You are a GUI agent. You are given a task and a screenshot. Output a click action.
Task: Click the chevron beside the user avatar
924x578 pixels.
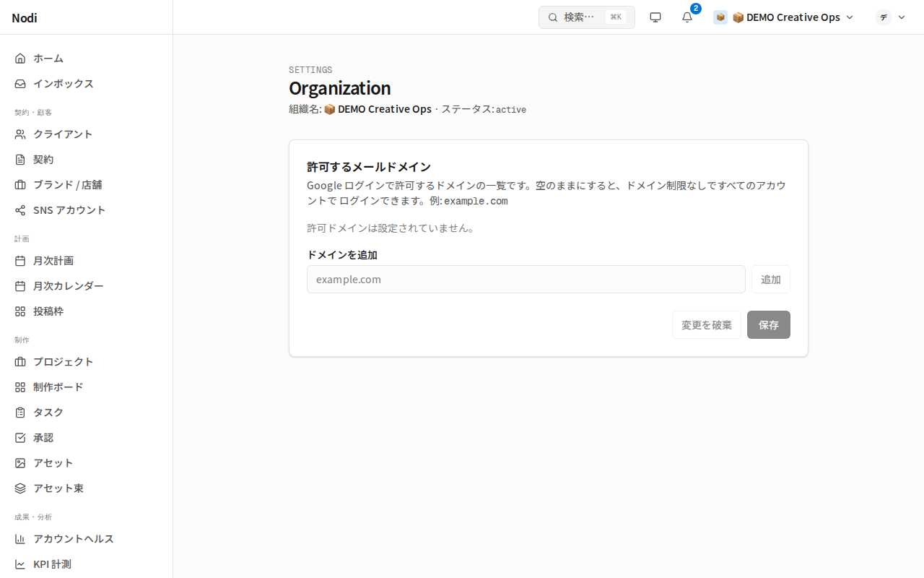(901, 17)
